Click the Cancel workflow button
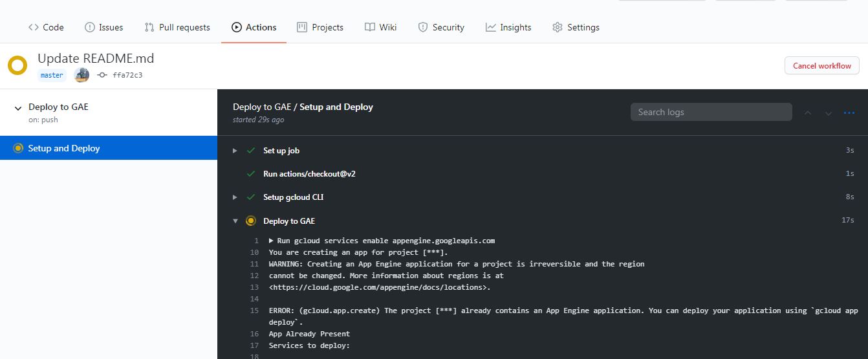The height and width of the screenshot is (359, 868). 822,65
